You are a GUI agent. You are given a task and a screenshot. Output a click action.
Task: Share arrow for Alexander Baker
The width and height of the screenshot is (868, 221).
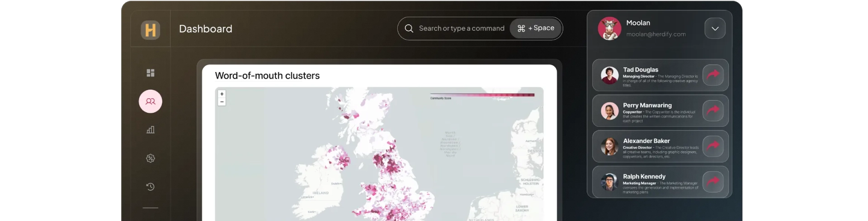click(x=713, y=146)
